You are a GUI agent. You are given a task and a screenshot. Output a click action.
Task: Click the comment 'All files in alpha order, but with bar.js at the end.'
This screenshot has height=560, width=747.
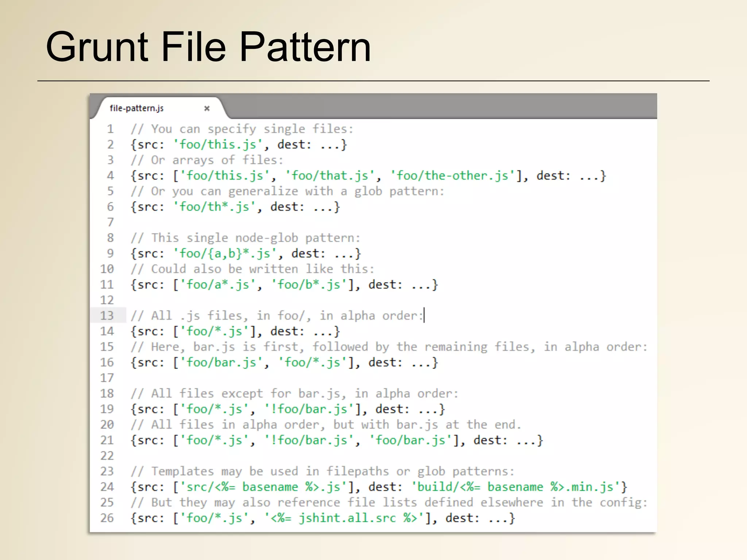[326, 425]
